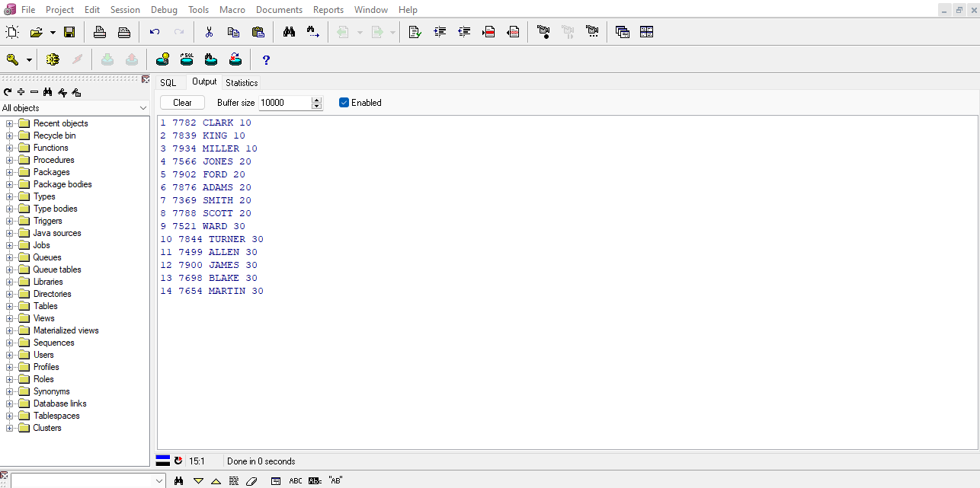Expand the Tables folder node

[x=9, y=306]
